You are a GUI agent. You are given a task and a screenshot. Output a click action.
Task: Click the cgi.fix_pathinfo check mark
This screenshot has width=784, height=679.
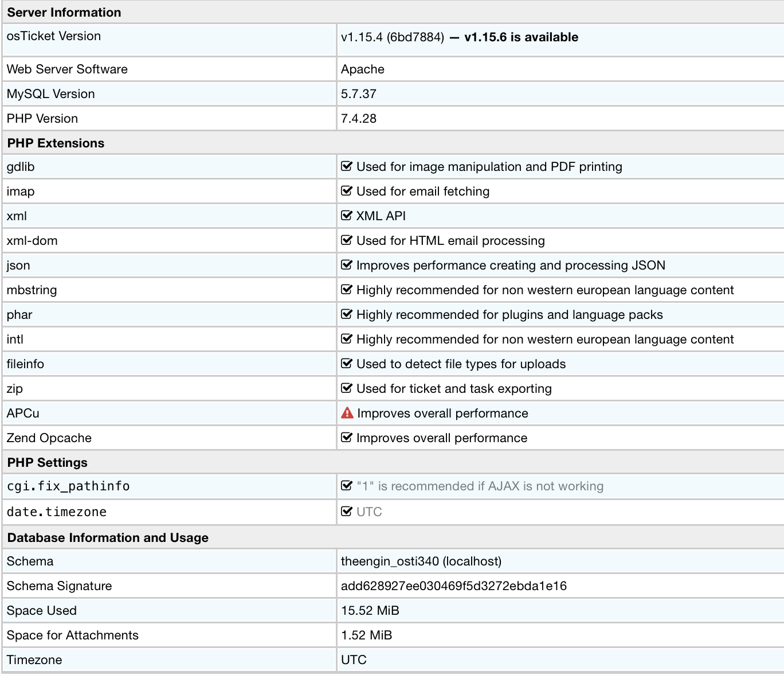[346, 486]
